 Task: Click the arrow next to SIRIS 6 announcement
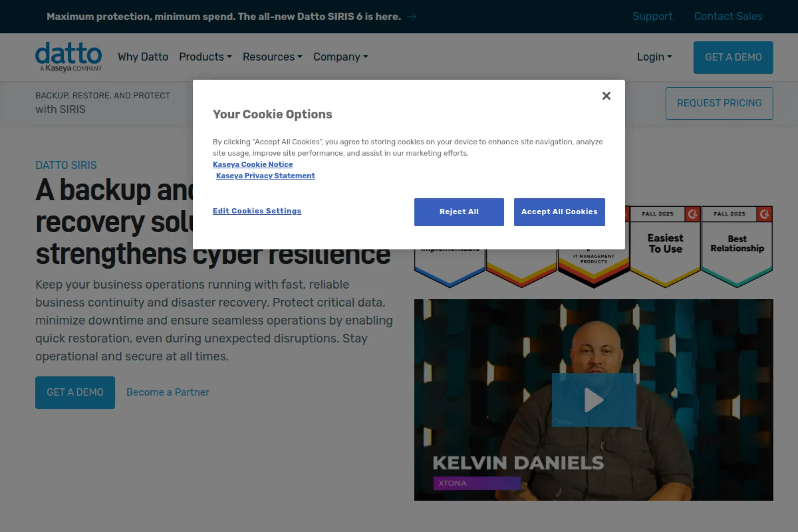pos(412,17)
